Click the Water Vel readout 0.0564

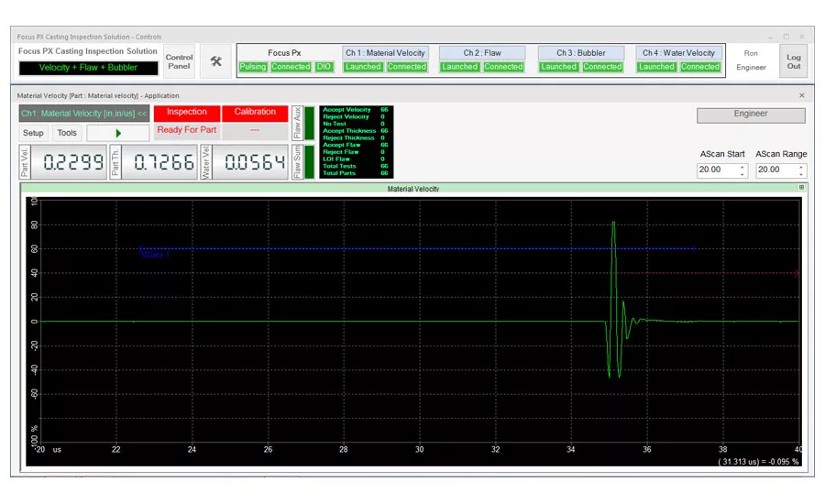[x=250, y=162]
